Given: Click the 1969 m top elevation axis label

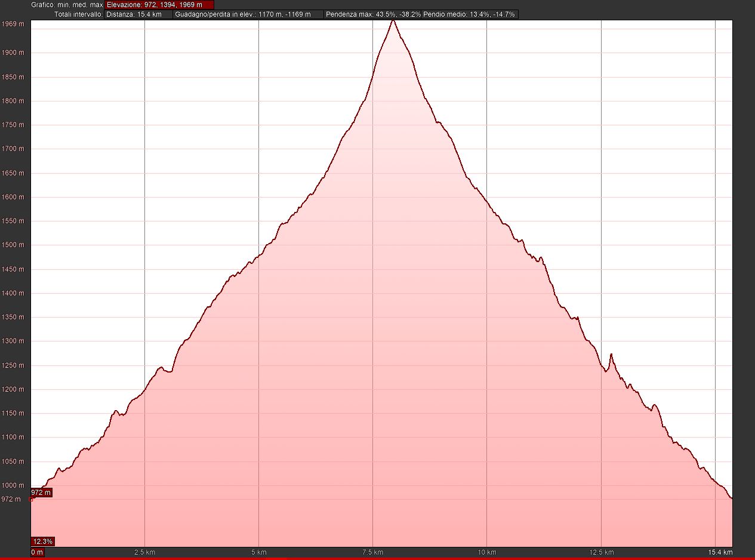Looking at the screenshot, I should point(13,24).
